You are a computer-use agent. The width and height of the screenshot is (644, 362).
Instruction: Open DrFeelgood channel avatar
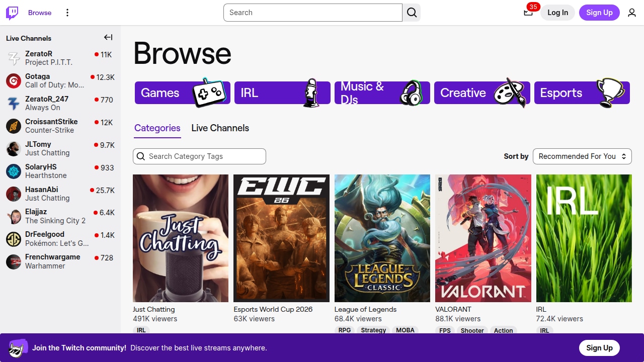[x=14, y=239]
